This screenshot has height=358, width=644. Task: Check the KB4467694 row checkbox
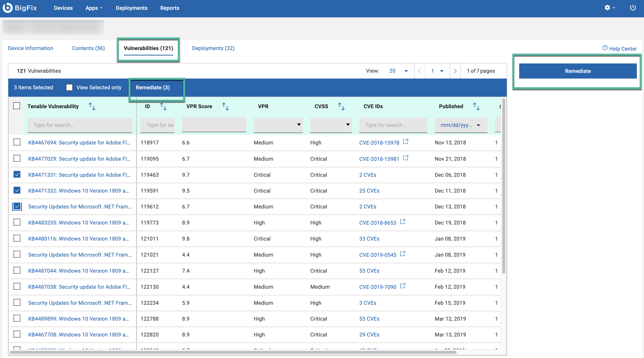tap(17, 142)
